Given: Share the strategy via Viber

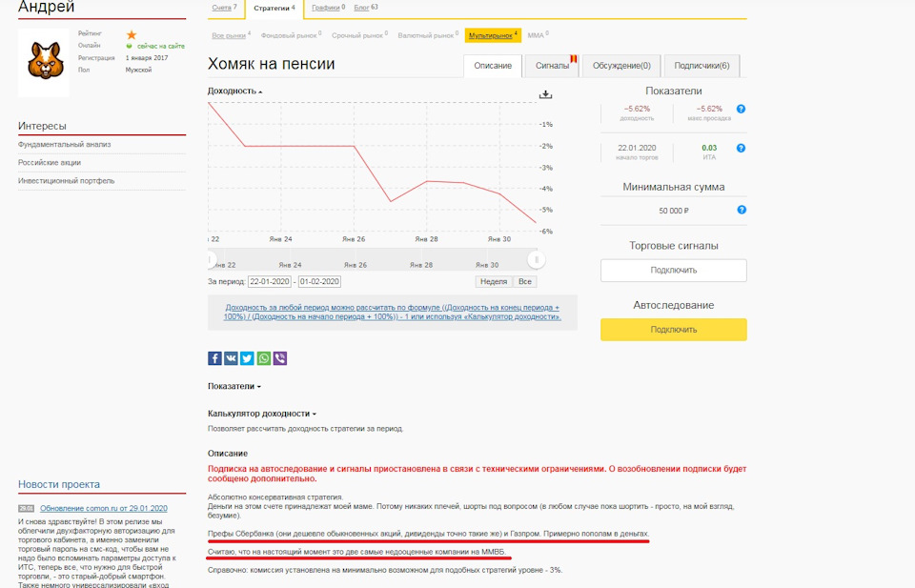Looking at the screenshot, I should click(280, 358).
